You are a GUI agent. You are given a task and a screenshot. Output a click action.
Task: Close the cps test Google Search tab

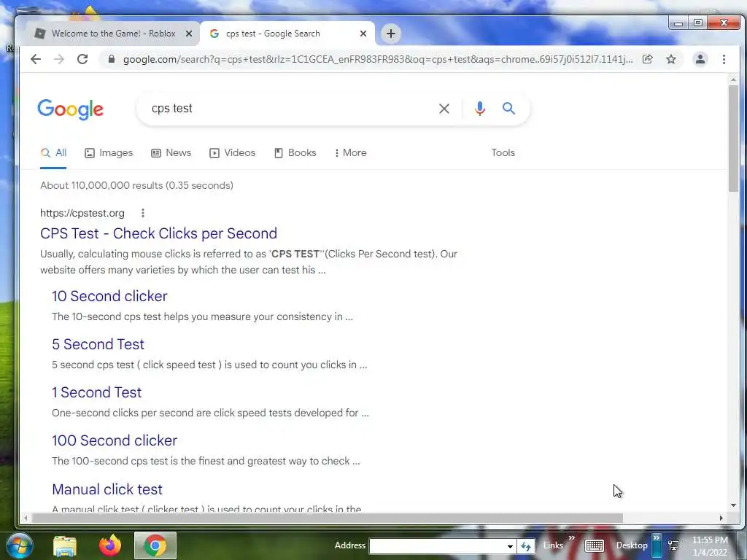(363, 34)
